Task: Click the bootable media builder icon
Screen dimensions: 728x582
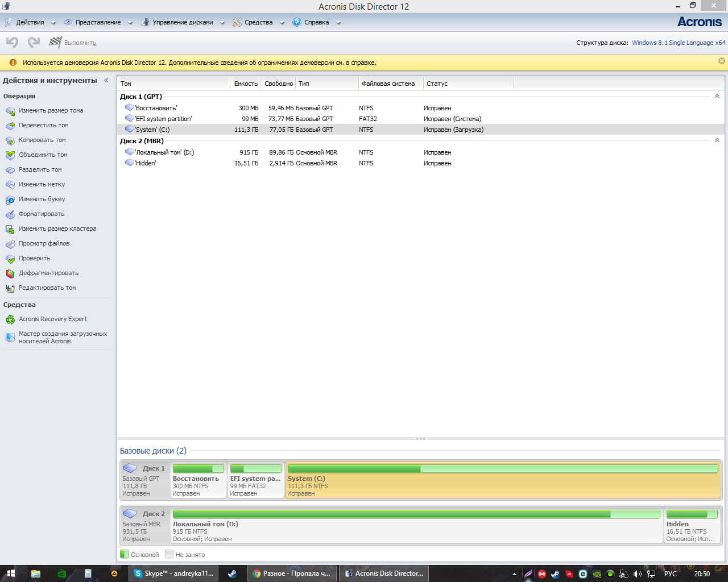Action: click(10, 338)
